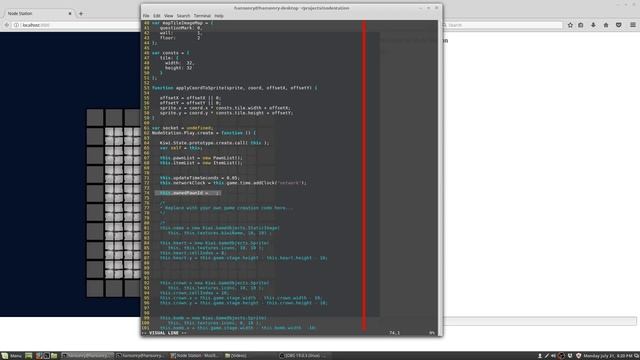This screenshot has width=640, height=360.
Task: Click the top-left dark tile in game grid
Action: 95,118
